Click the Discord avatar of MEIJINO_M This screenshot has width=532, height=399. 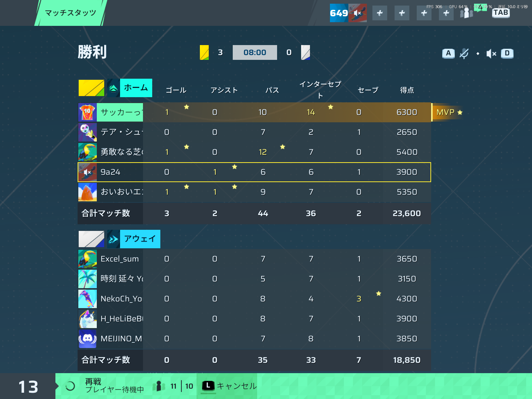pos(88,339)
